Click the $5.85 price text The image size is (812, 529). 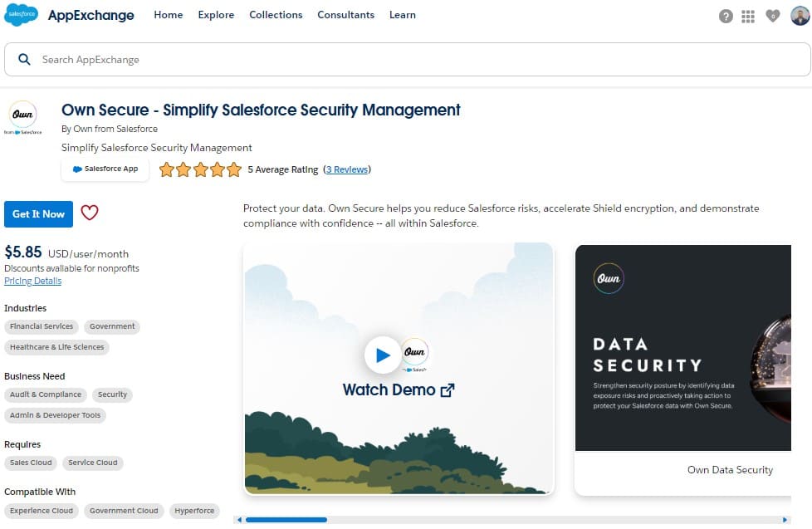pyautogui.click(x=22, y=252)
